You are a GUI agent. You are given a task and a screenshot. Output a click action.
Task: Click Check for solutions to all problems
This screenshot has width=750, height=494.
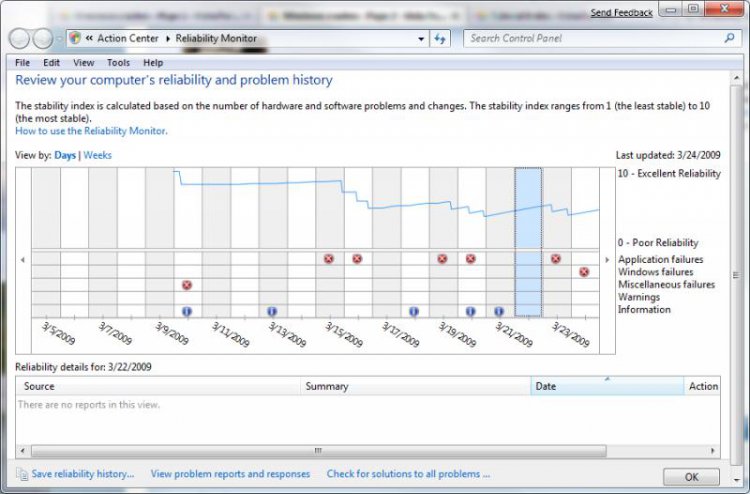(408, 474)
